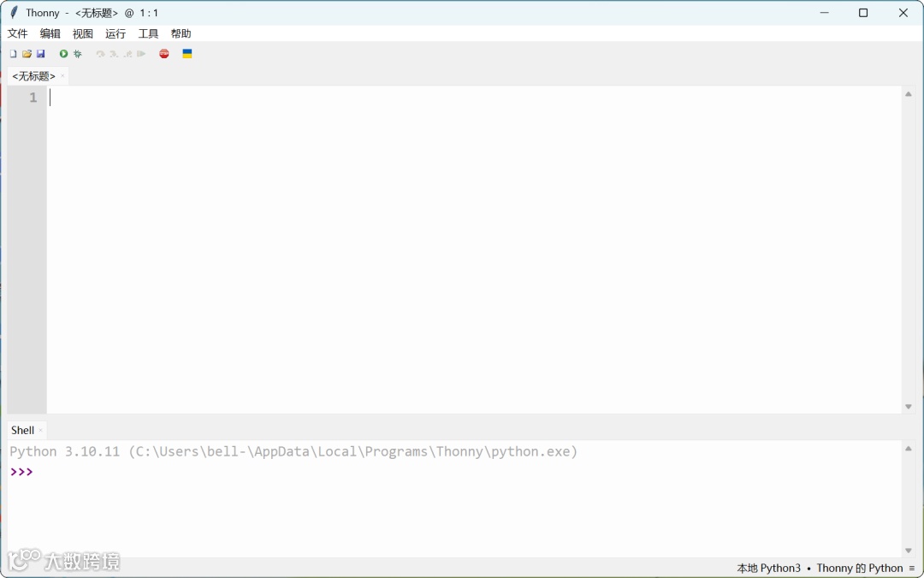Open the 工具 menu

click(x=148, y=33)
